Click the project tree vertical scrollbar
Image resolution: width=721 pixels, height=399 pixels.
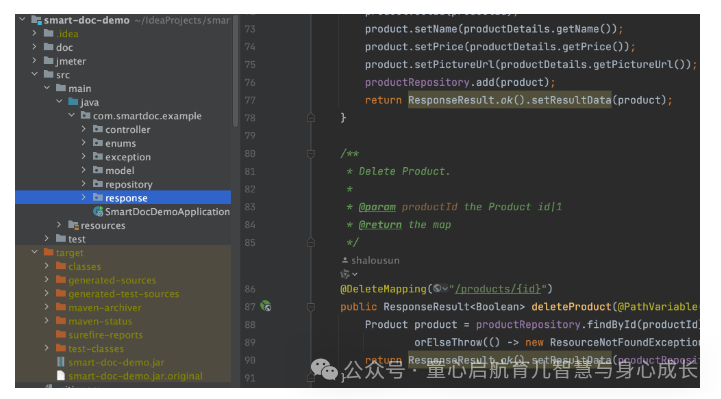tap(235, 71)
